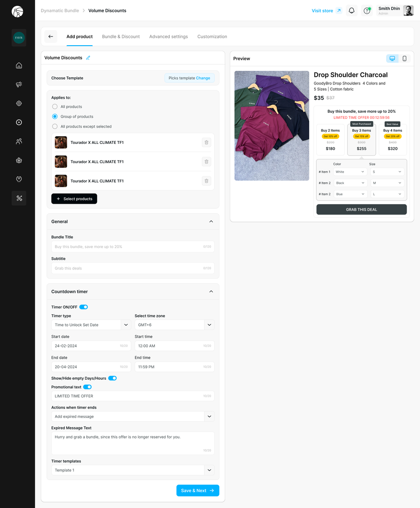
Task: Click the notifications bell icon
Action: point(351,10)
